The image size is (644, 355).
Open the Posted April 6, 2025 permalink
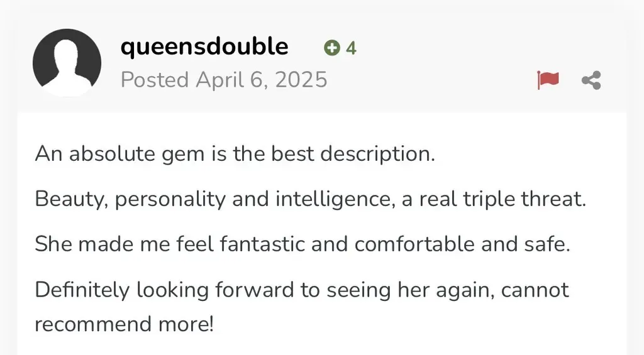[x=224, y=80]
